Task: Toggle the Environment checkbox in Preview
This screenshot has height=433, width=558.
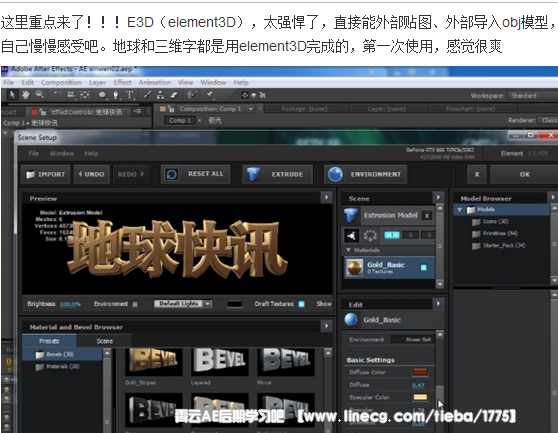Action: click(x=135, y=304)
